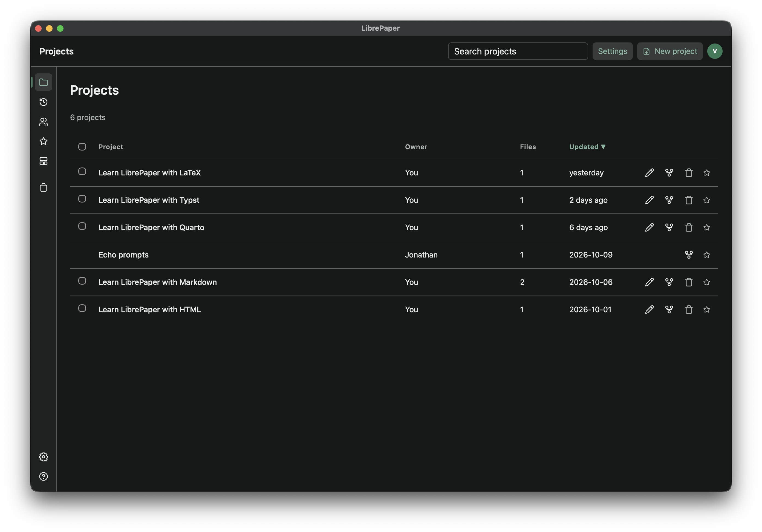The height and width of the screenshot is (532, 762).
Task: Rename Learn LibrePaper with Quarto via pencil
Action: click(x=650, y=227)
